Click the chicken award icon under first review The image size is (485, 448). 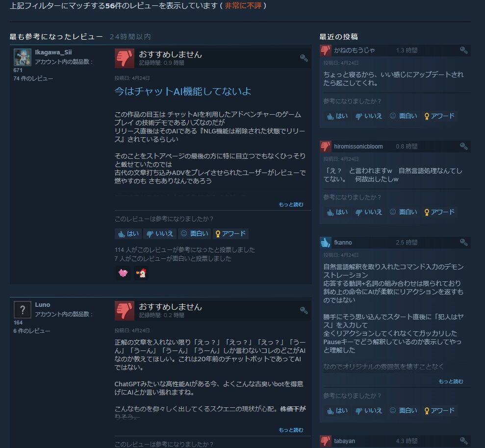click(141, 273)
